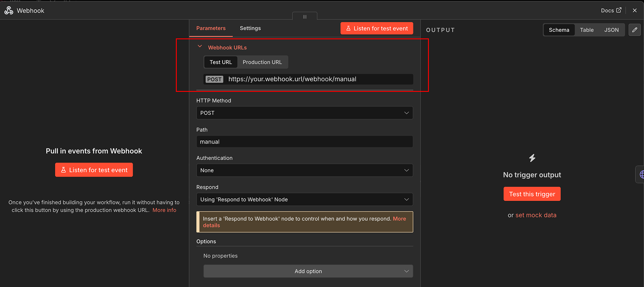Screen dimensions: 644x287
Task: Click the set mock data link
Action: coord(536,215)
